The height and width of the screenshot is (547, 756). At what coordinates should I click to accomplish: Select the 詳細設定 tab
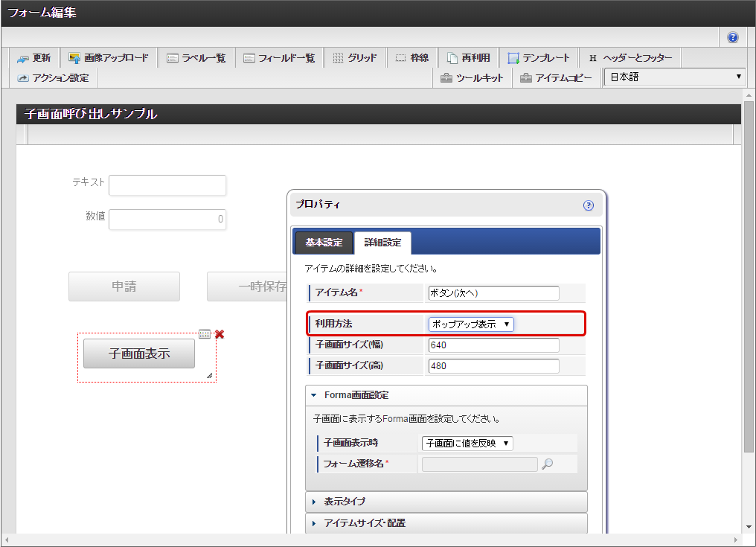point(382,243)
